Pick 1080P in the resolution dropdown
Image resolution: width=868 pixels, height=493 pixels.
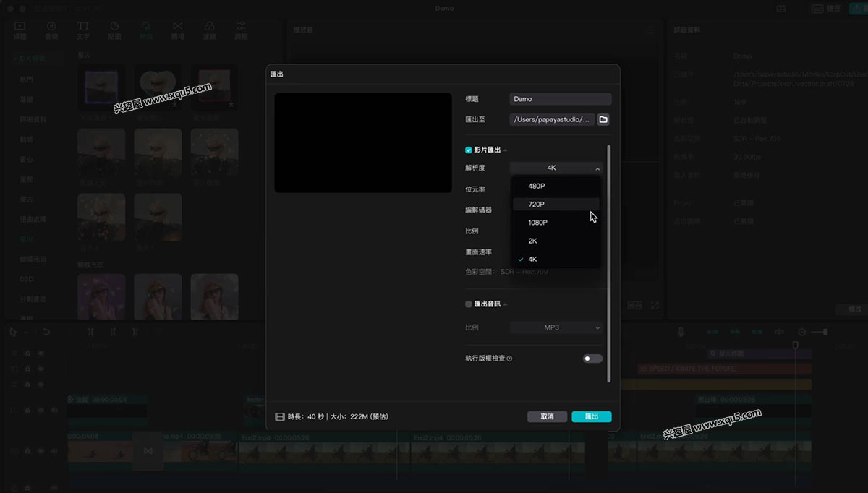pyautogui.click(x=556, y=223)
